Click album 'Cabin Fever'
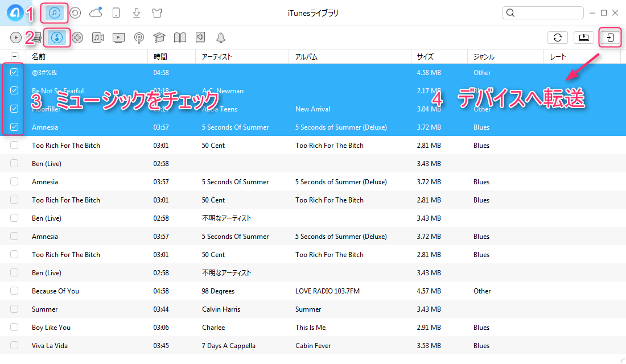 point(313,346)
